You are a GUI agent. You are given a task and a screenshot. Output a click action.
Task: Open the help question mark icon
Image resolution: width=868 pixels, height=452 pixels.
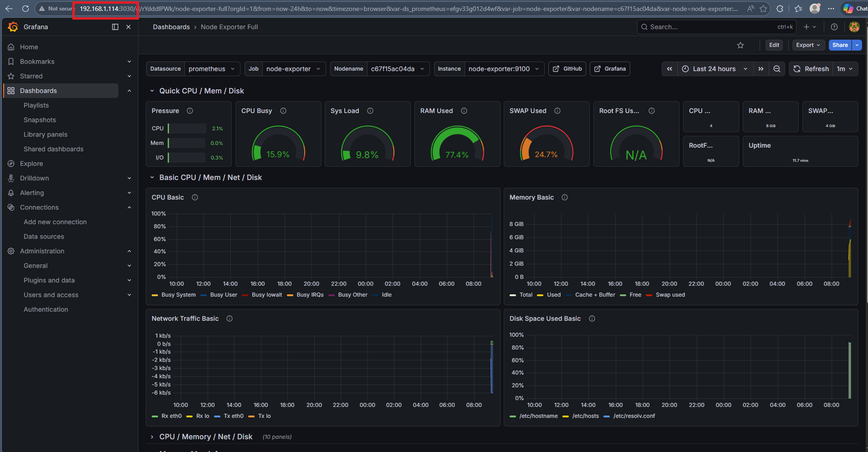pyautogui.click(x=834, y=27)
